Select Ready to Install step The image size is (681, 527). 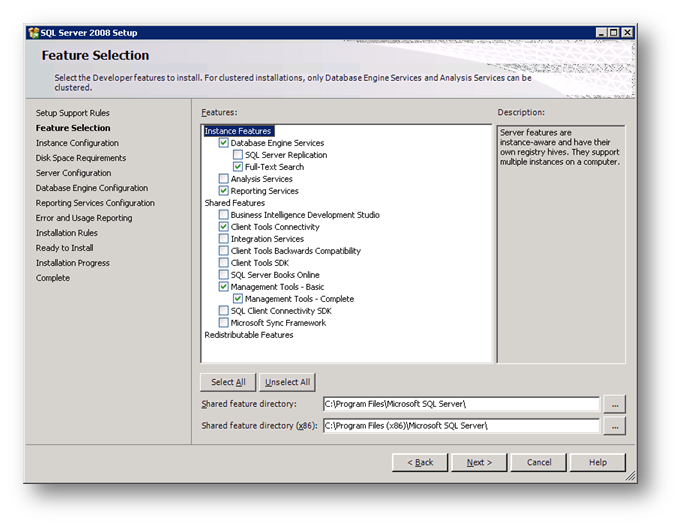pyautogui.click(x=64, y=248)
